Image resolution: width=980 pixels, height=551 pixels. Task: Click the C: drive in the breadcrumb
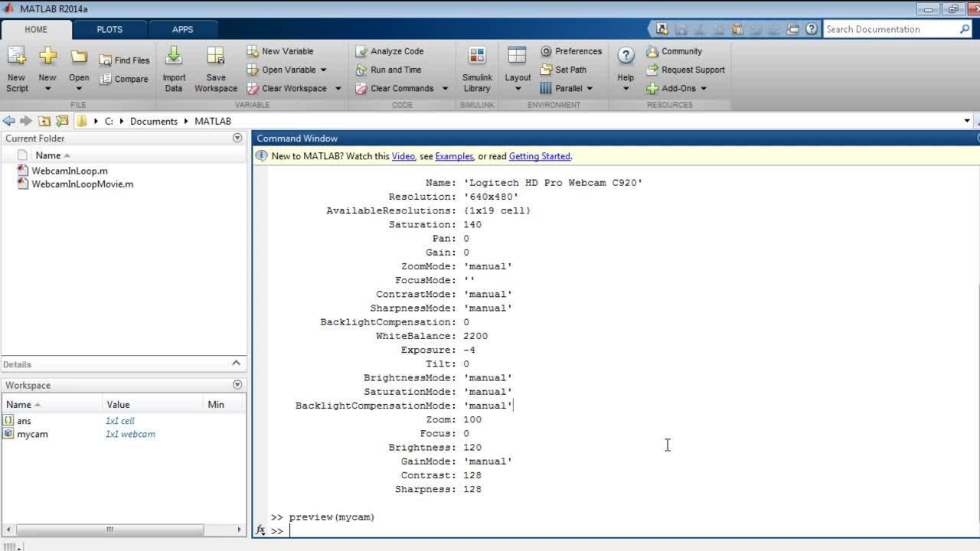(109, 121)
